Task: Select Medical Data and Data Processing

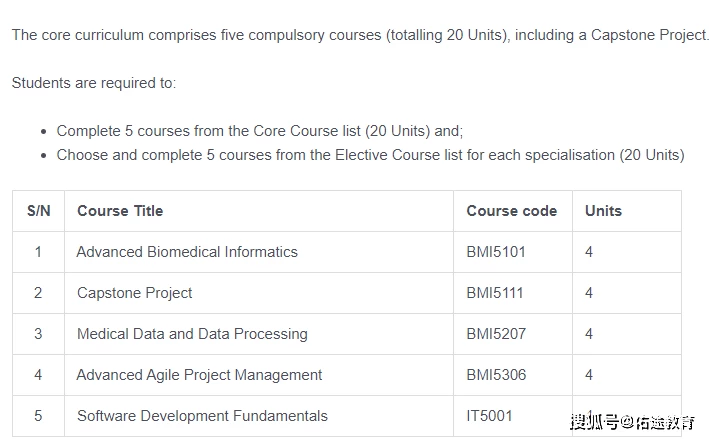Action: tap(192, 334)
